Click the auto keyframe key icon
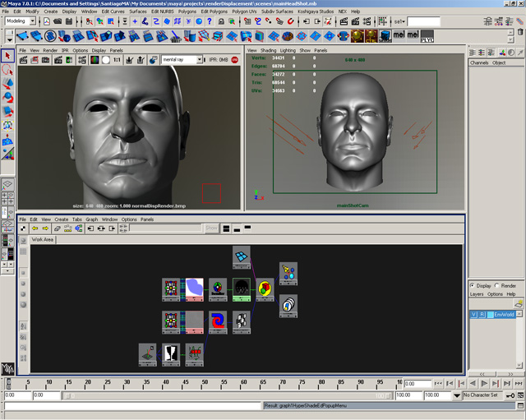This screenshot has width=526, height=420. click(511, 396)
